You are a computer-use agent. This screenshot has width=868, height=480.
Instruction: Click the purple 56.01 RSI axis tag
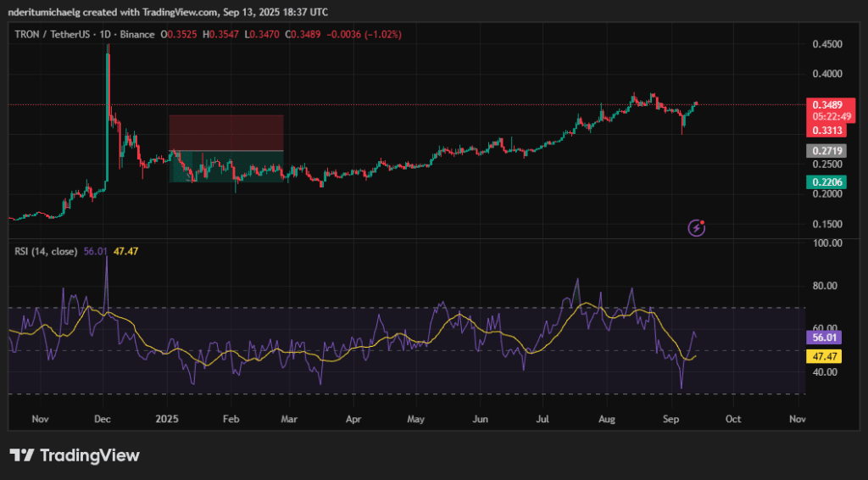coord(824,338)
